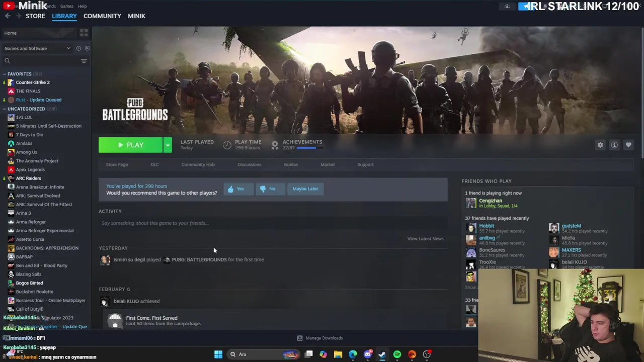Select Buckshot Roulette in library list
644x362 pixels.
pyautogui.click(x=34, y=292)
